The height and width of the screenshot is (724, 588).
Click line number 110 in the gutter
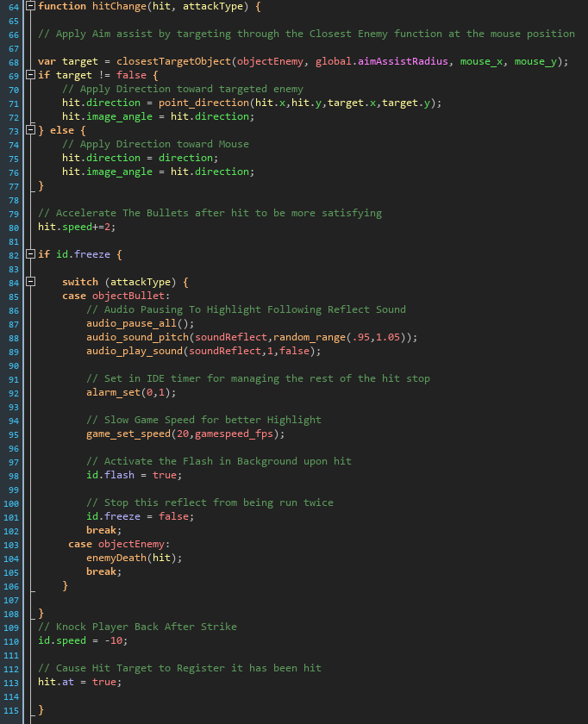[x=11, y=641]
